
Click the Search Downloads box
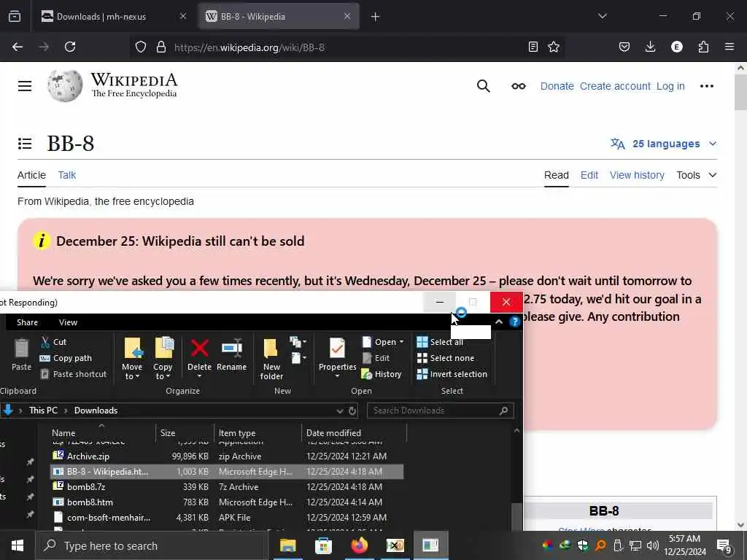click(x=440, y=411)
